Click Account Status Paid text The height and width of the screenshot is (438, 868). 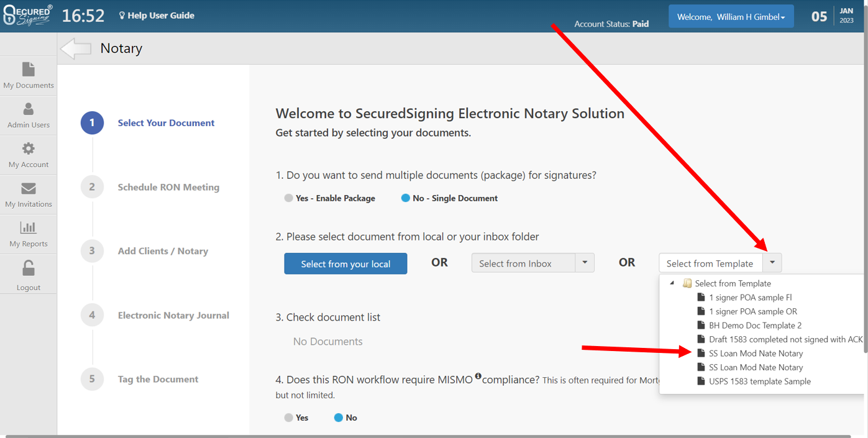tap(611, 24)
